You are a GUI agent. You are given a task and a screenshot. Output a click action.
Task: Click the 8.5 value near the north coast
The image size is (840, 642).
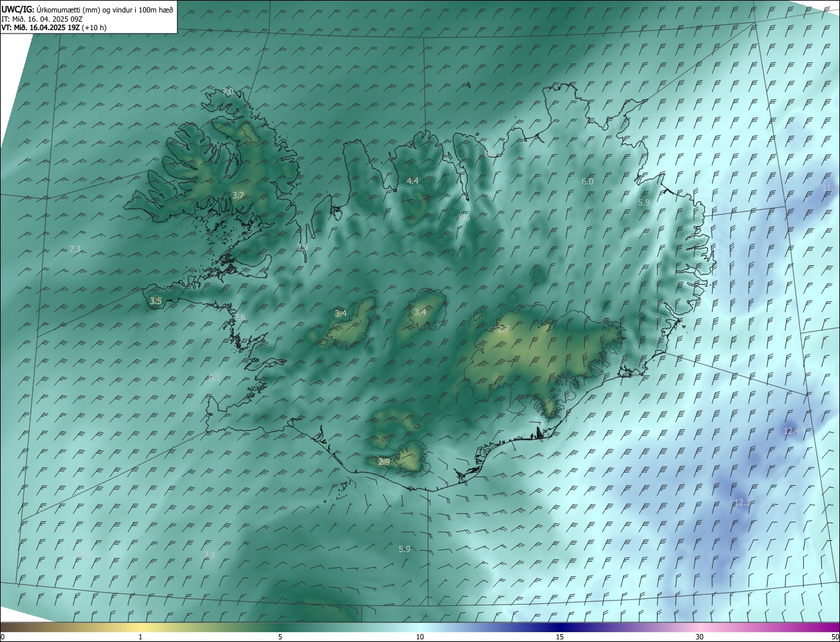click(x=490, y=153)
